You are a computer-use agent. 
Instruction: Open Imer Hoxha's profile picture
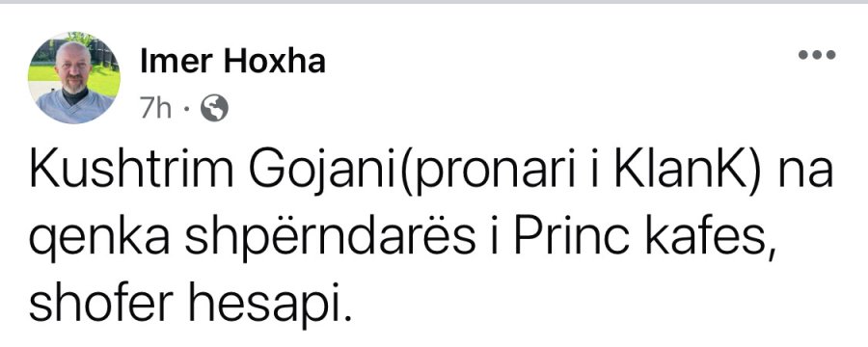tap(73, 77)
